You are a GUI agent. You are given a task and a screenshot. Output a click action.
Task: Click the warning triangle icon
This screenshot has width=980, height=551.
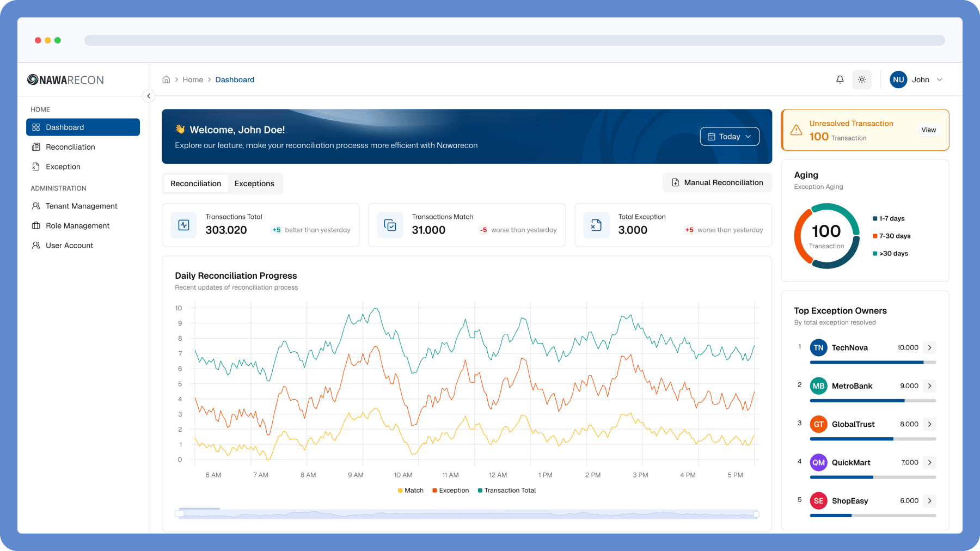[796, 130]
